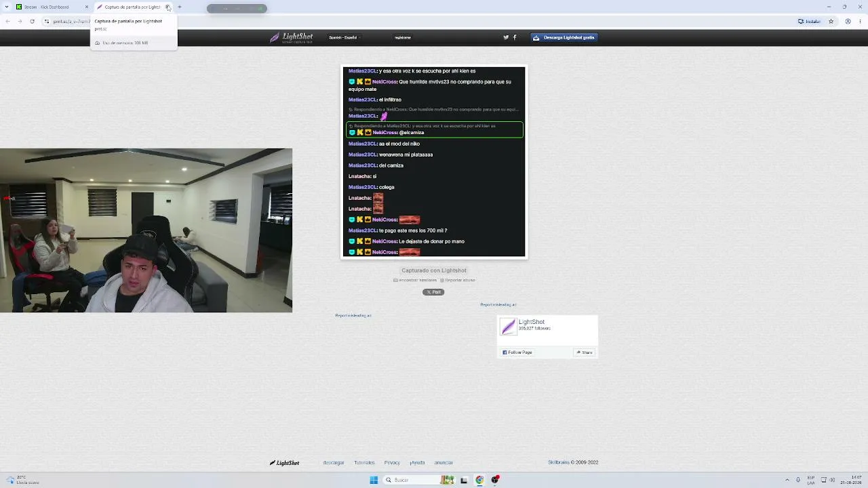The image size is (868, 488).
Task: Click the LightShot Facebook page thumbnail
Action: click(x=508, y=327)
